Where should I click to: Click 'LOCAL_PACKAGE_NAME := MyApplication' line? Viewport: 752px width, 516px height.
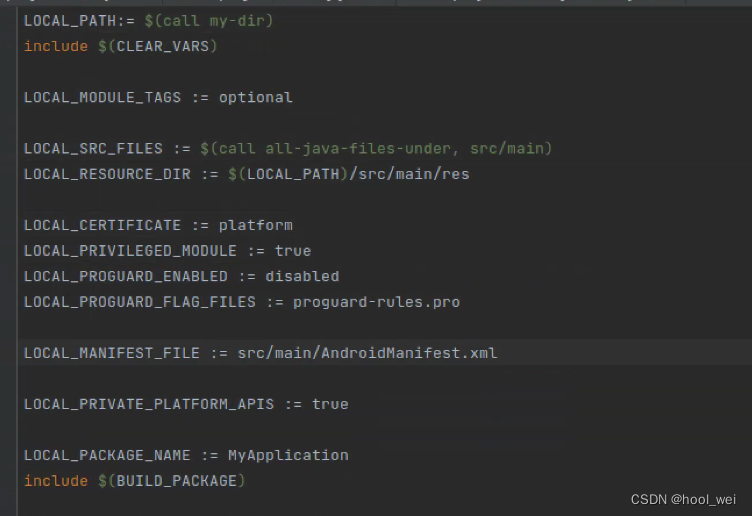pos(186,456)
